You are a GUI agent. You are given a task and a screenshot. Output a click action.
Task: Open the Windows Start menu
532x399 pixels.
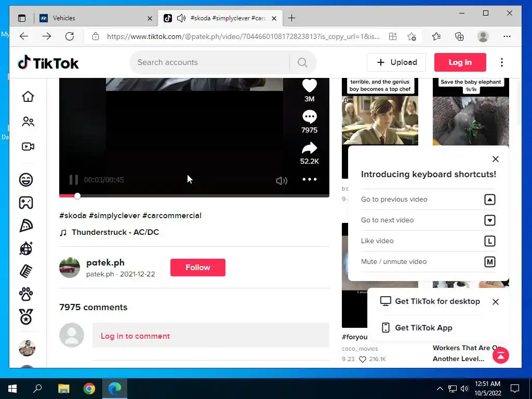click(12, 388)
